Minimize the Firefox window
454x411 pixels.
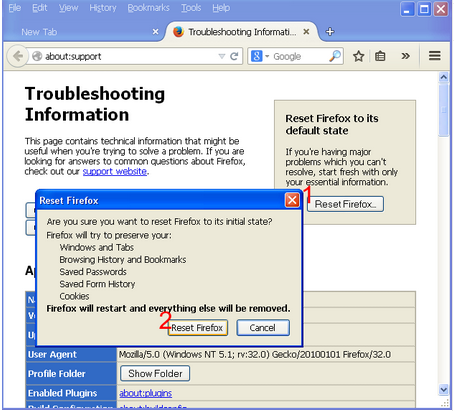pos(407,9)
